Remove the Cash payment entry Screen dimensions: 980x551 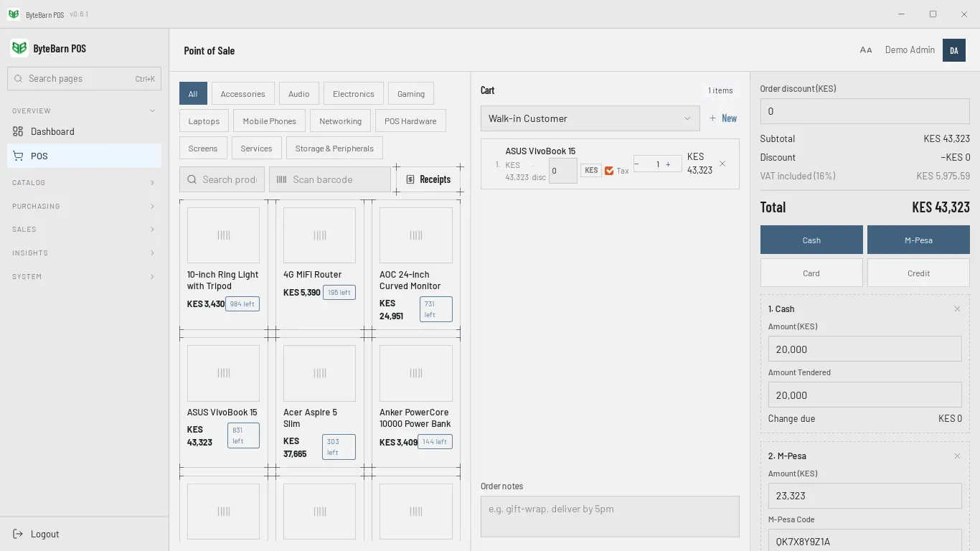[957, 309]
